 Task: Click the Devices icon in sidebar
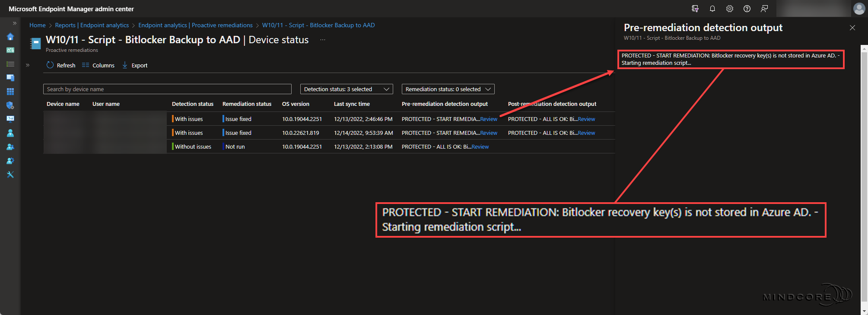tap(10, 78)
